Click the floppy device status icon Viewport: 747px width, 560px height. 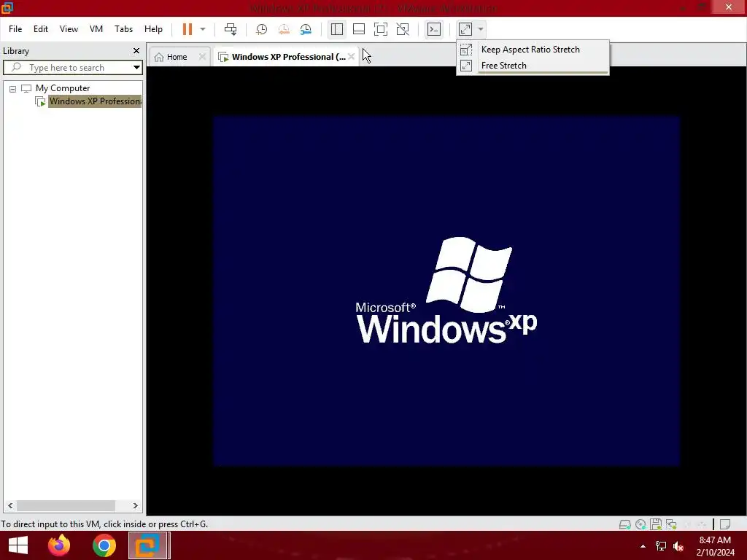pyautogui.click(x=656, y=524)
